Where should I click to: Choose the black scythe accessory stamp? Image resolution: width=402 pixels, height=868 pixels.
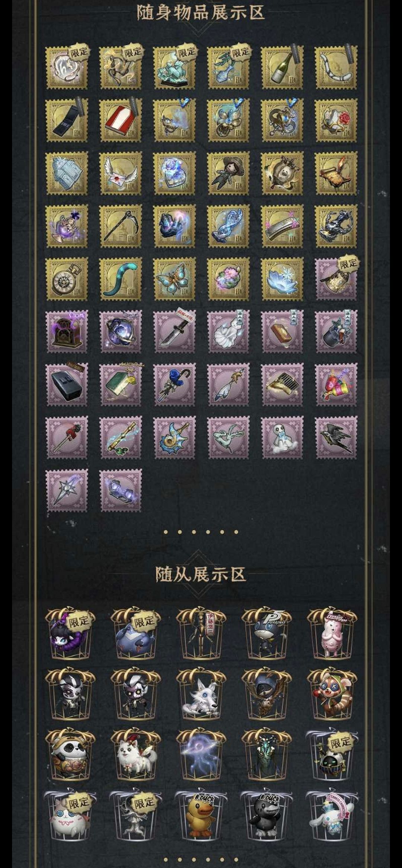click(121, 226)
